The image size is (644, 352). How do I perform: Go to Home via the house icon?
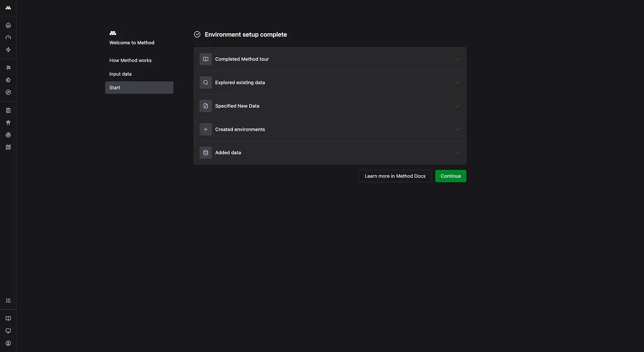[8, 25]
